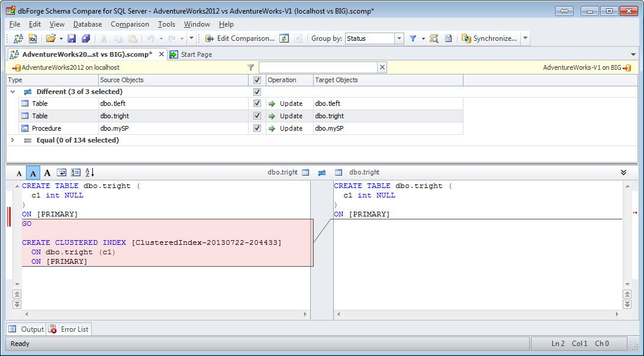Image resolution: width=644 pixels, height=356 pixels.
Task: Open the File menu
Action: pos(15,24)
